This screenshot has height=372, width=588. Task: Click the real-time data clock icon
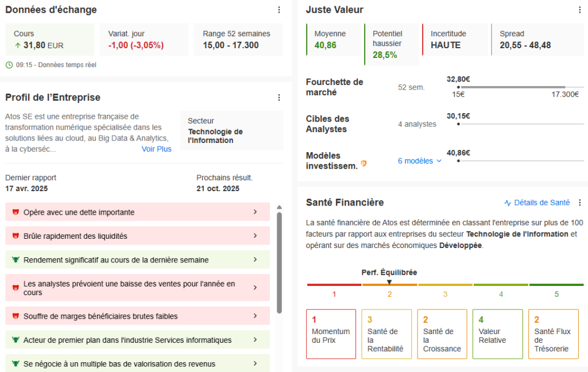click(x=9, y=65)
